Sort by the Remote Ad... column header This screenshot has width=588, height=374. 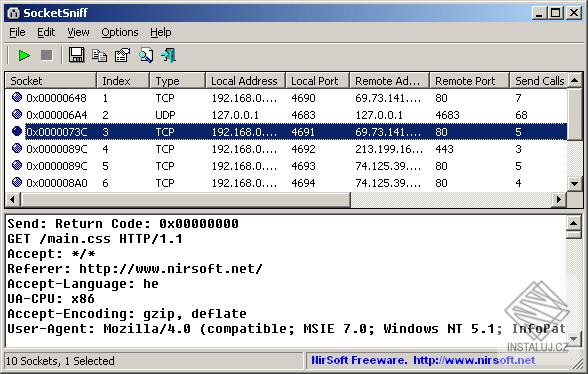(x=390, y=81)
